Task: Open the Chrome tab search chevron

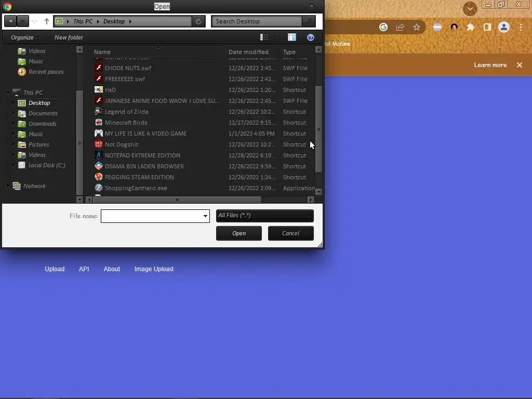Action: coord(470,9)
